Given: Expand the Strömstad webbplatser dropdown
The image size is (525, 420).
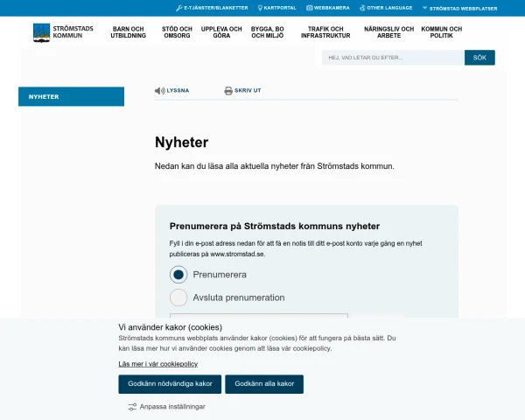Looking at the screenshot, I should pyautogui.click(x=459, y=9).
